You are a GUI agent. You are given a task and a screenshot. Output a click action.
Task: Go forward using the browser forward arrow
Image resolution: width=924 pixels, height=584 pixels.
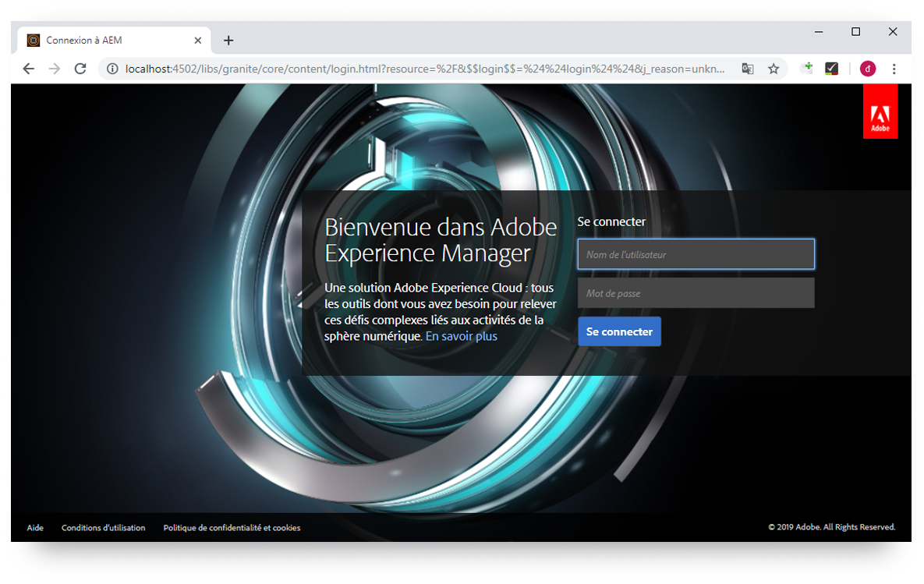[x=55, y=69]
